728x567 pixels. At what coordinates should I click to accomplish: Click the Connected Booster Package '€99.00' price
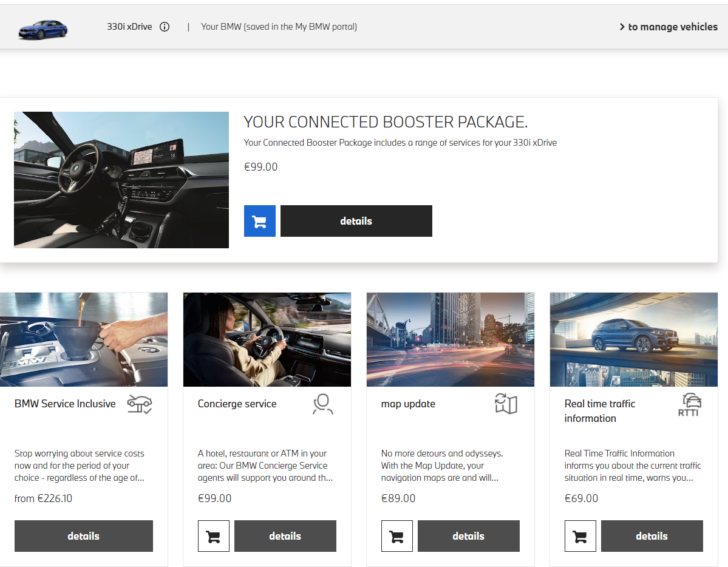click(261, 167)
